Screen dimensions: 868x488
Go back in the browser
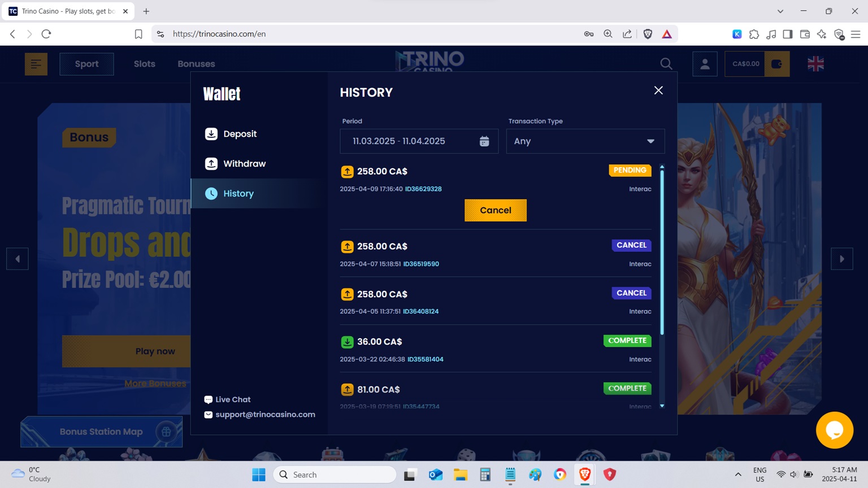click(12, 34)
